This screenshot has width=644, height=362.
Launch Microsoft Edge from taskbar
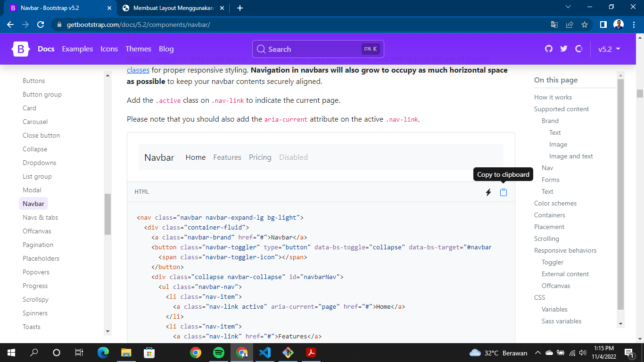coord(103,353)
